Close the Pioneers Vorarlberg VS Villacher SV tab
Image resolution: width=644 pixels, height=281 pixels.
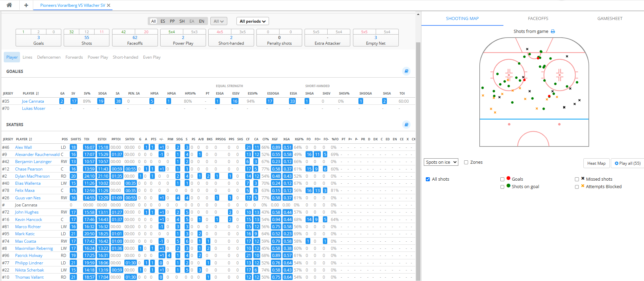point(109,5)
